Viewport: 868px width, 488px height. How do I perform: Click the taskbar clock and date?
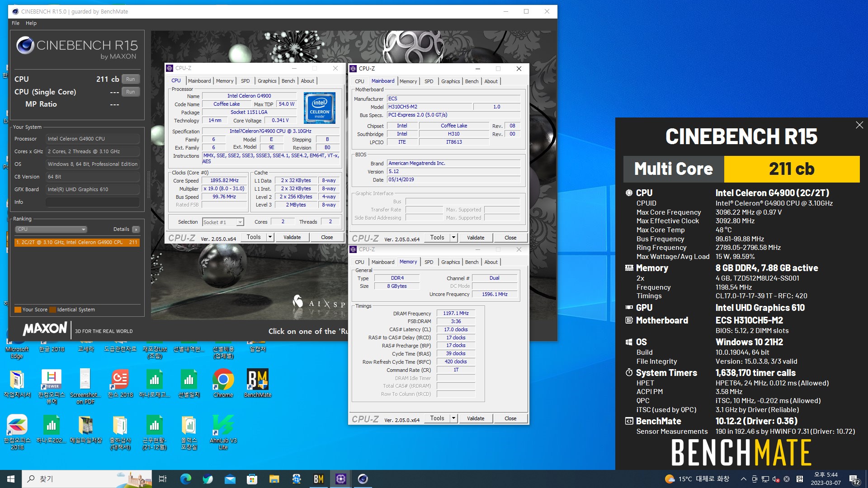pos(826,479)
